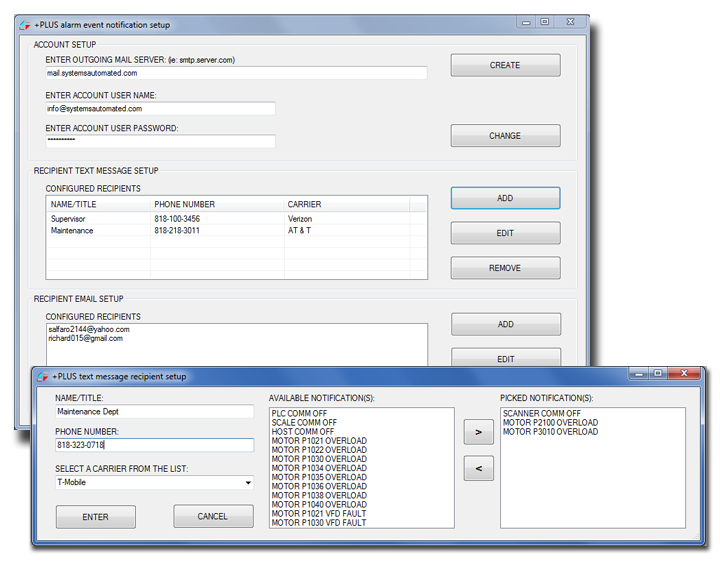Viewport: 720px width, 576px height.
Task: Click the CHANGE account button
Action: 505,136
